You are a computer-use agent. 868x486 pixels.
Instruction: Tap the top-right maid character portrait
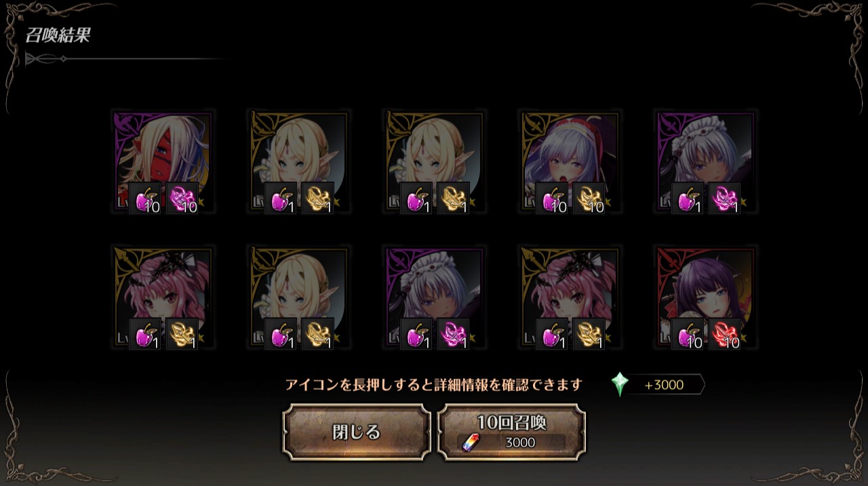[706, 163]
